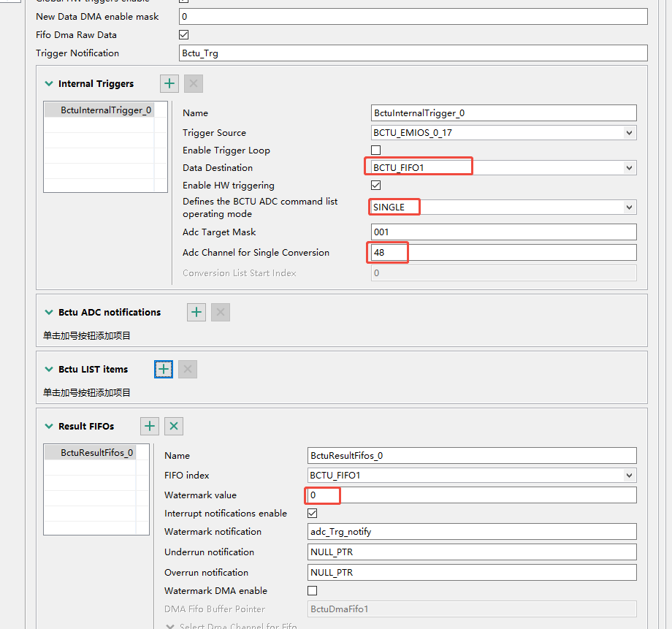Enable Watermark DMA checkbox
Viewport: 672px width, 629px height.
tap(313, 591)
